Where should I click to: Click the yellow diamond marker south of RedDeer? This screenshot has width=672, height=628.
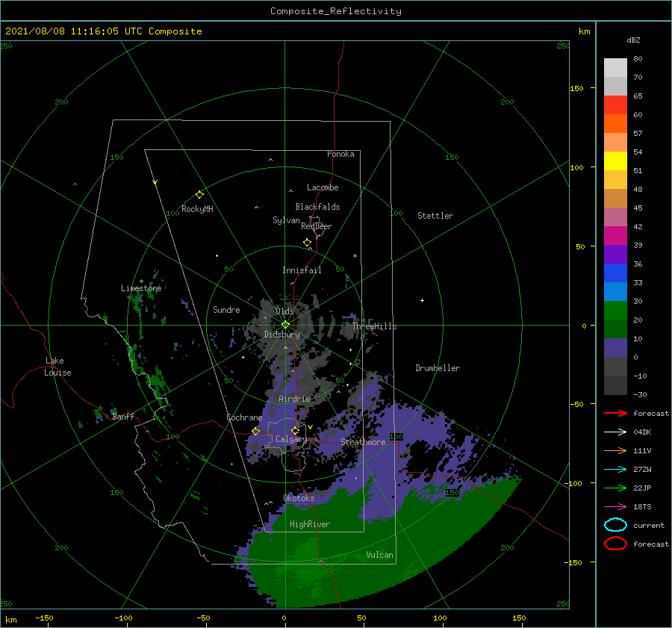(308, 243)
